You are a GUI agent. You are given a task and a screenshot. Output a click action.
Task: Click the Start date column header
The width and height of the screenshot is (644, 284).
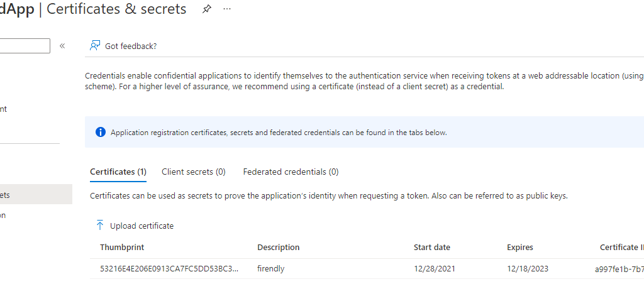(431, 248)
